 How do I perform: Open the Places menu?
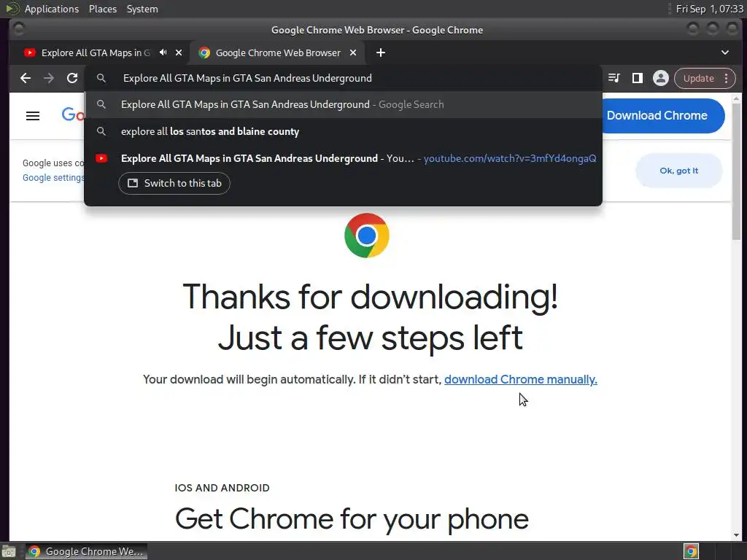[x=102, y=9]
